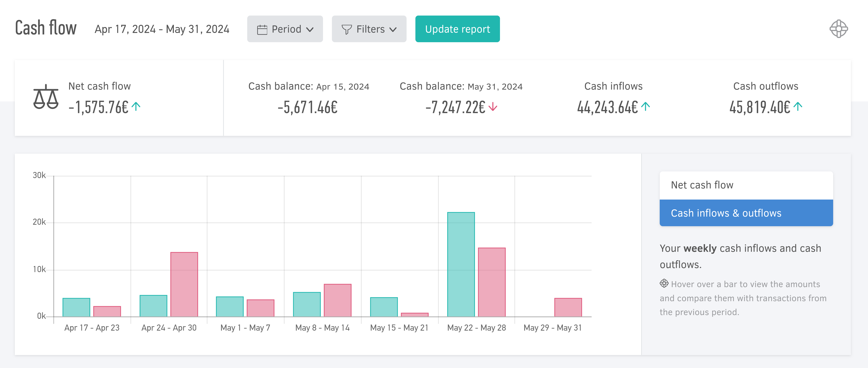Click the funnel icon in the Filters button
Screen dimensions: 868x368
(x=346, y=30)
